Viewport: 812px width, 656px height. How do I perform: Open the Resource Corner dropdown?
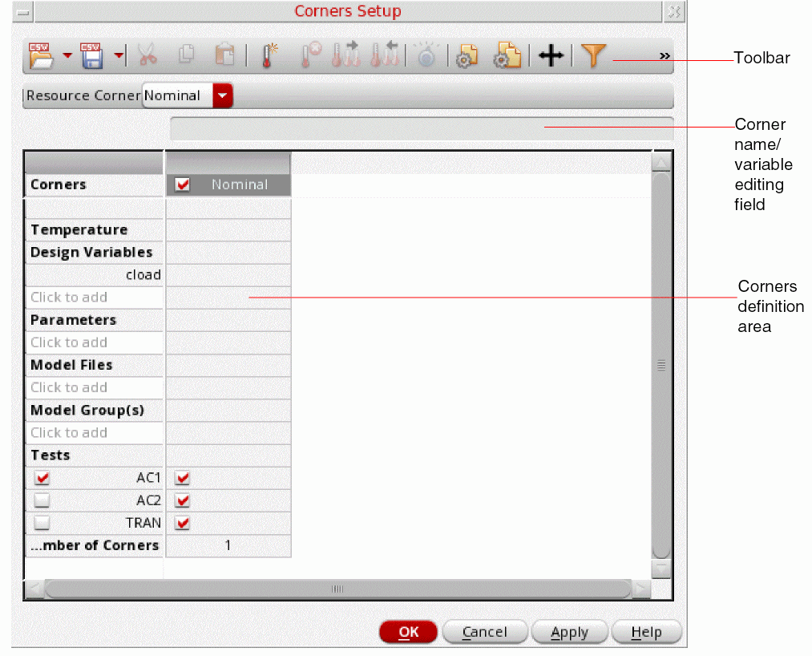tap(223, 95)
